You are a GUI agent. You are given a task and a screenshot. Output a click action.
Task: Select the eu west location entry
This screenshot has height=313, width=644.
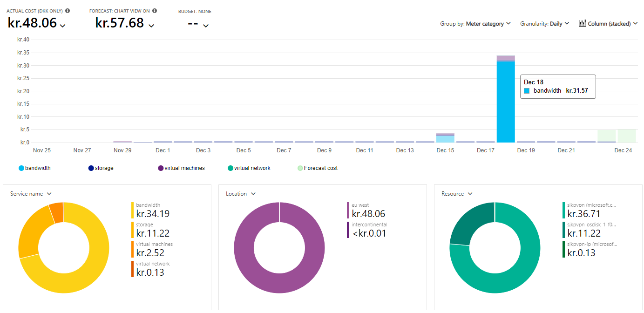[x=368, y=210]
